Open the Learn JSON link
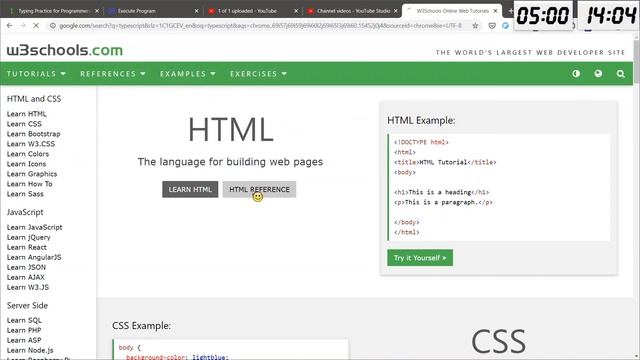 tap(26, 267)
